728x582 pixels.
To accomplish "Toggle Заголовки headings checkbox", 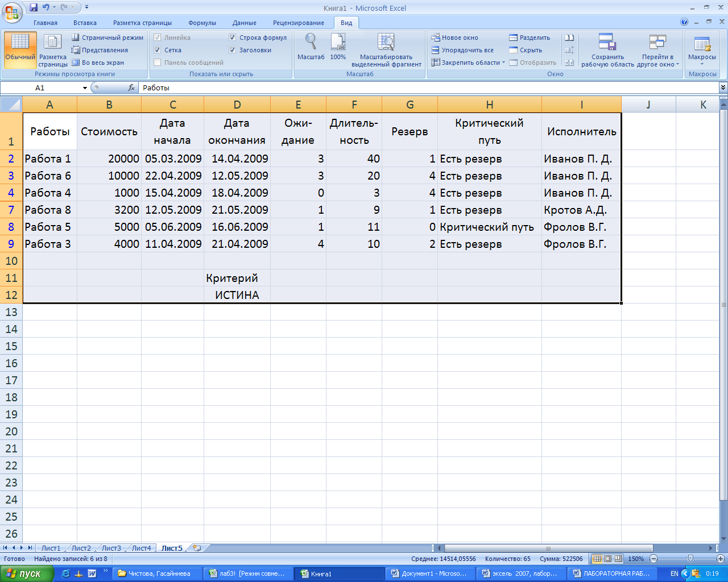I will 233,50.
